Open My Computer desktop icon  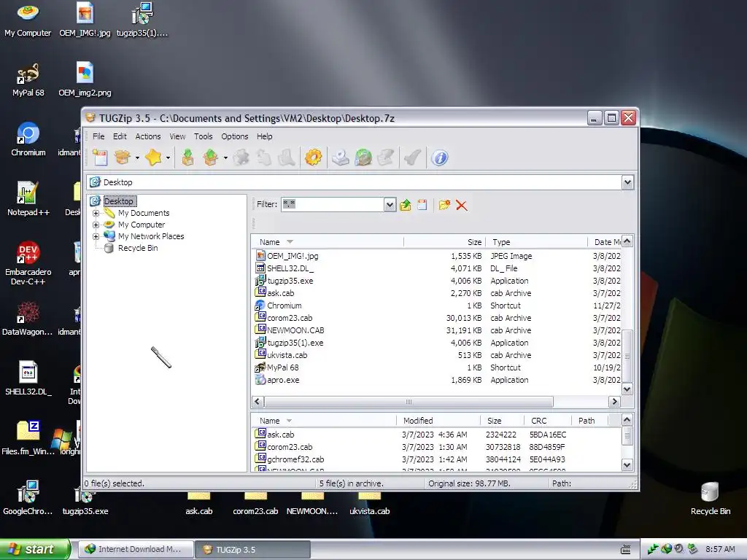[28, 20]
